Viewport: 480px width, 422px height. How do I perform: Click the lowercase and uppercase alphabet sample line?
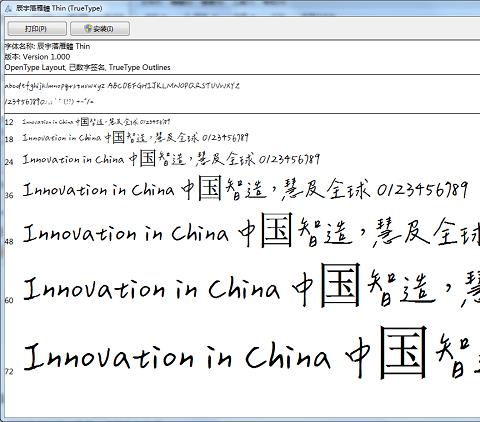[122, 86]
